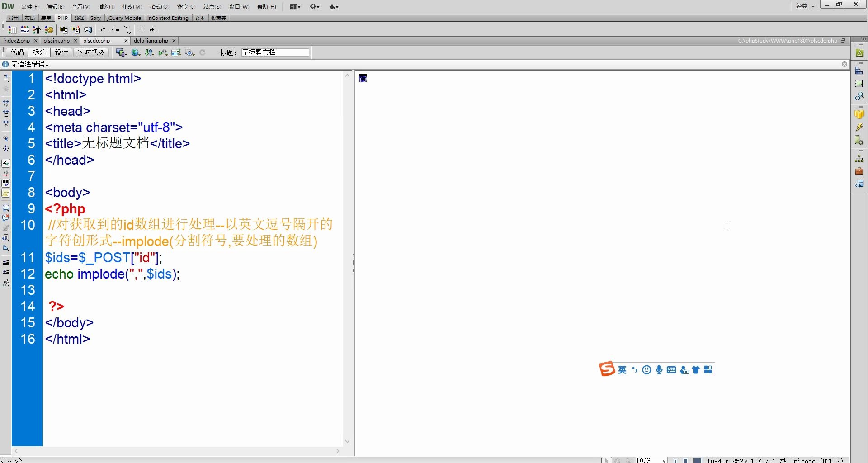This screenshot has height=463, width=868.
Task: Switch to 代码 code-only view
Action: pyautogui.click(x=17, y=52)
